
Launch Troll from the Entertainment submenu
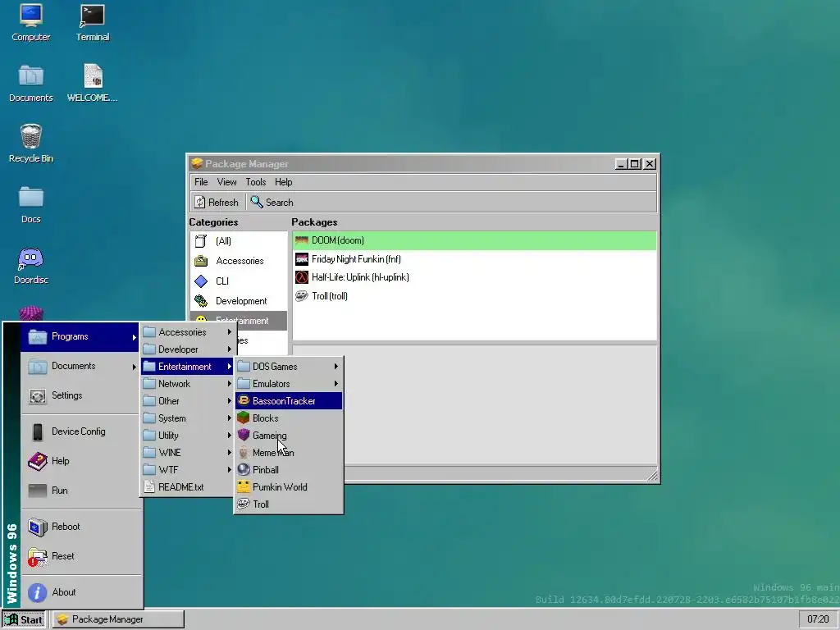point(289,504)
